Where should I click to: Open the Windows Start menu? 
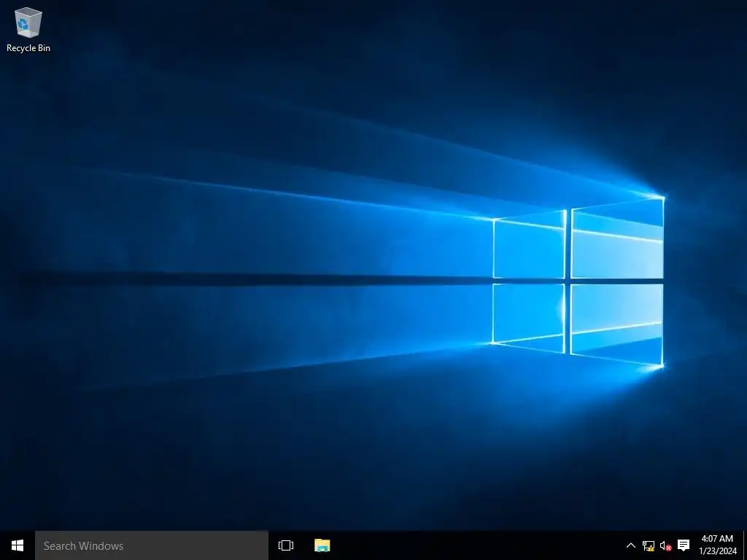pos(18,545)
